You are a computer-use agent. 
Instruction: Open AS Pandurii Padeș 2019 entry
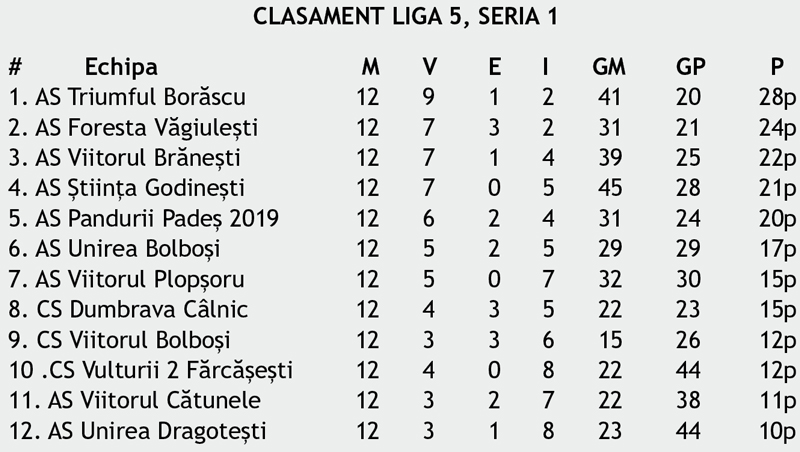pos(156,218)
